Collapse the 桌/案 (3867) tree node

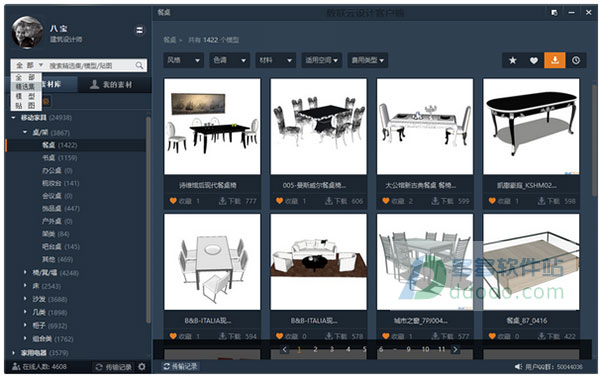25,132
